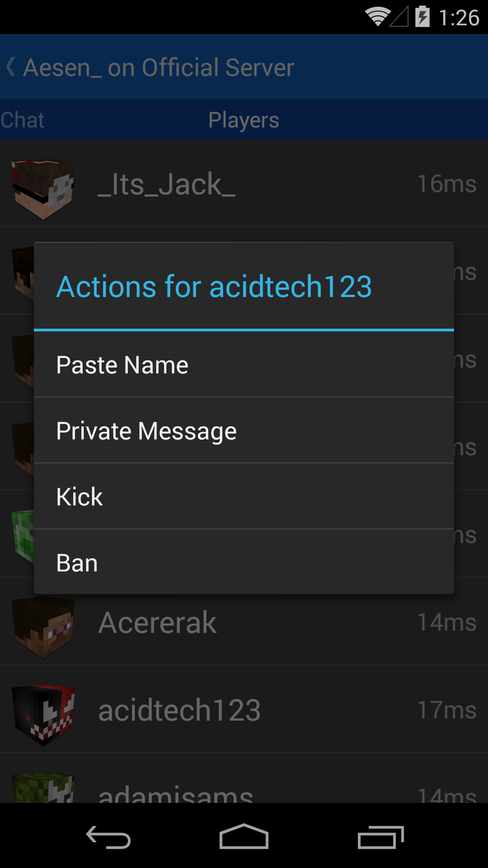
Task: Open the Players tab
Action: click(244, 120)
